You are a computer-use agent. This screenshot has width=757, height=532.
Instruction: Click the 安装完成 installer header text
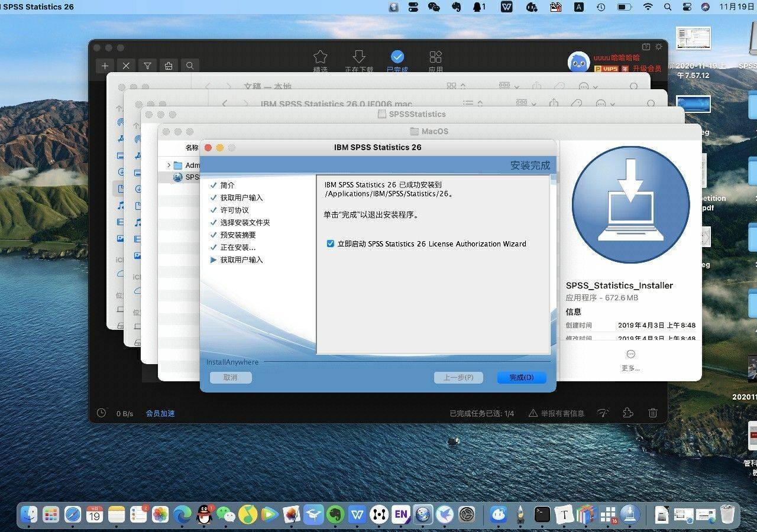pyautogui.click(x=530, y=165)
